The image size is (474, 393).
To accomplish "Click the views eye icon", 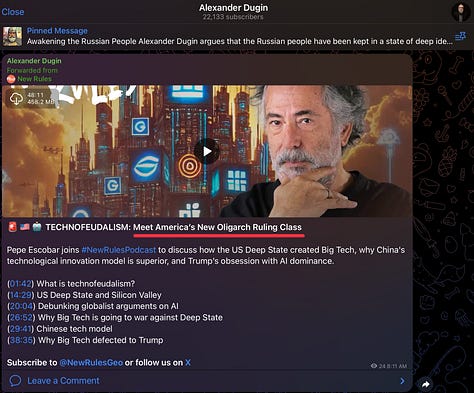I will [374, 366].
